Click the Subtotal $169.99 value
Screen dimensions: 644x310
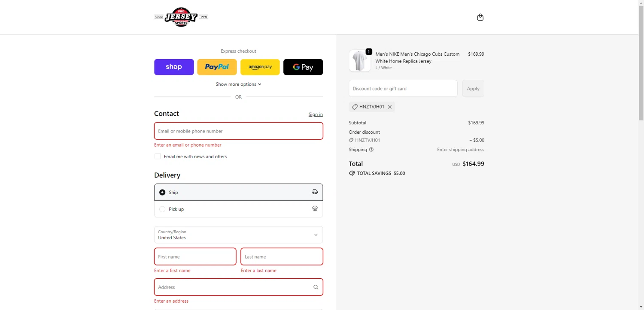(476, 123)
